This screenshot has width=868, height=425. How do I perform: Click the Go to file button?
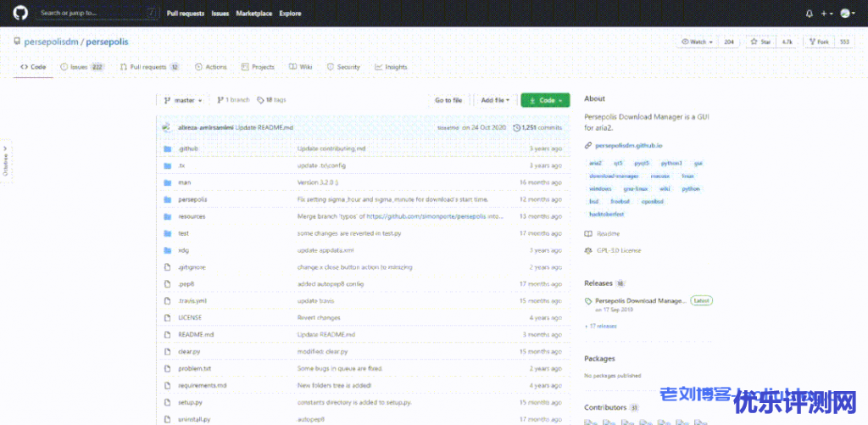tap(448, 100)
